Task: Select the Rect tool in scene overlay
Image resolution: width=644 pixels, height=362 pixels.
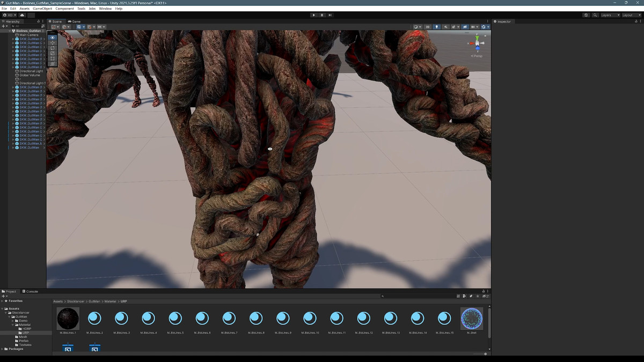Action: pos(53,58)
